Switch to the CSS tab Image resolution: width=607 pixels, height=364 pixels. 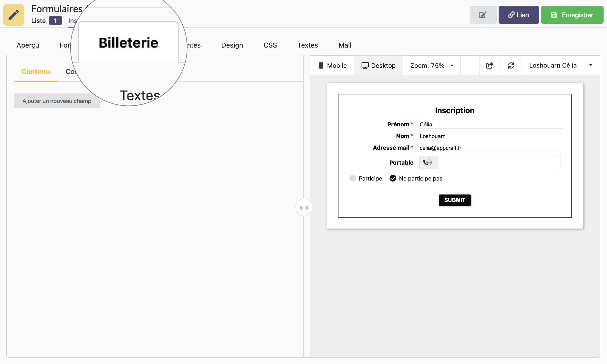point(270,45)
